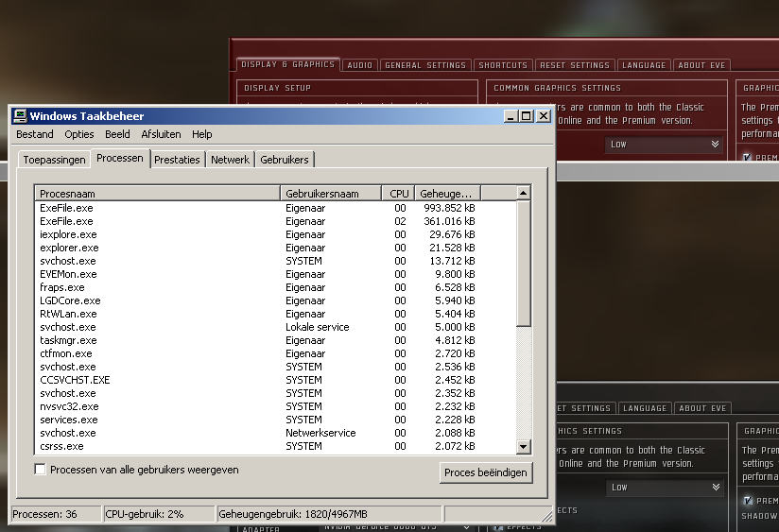Screen dimensions: 779x532
Task: Sort by the Procesnaam column header
Action: coord(157,193)
